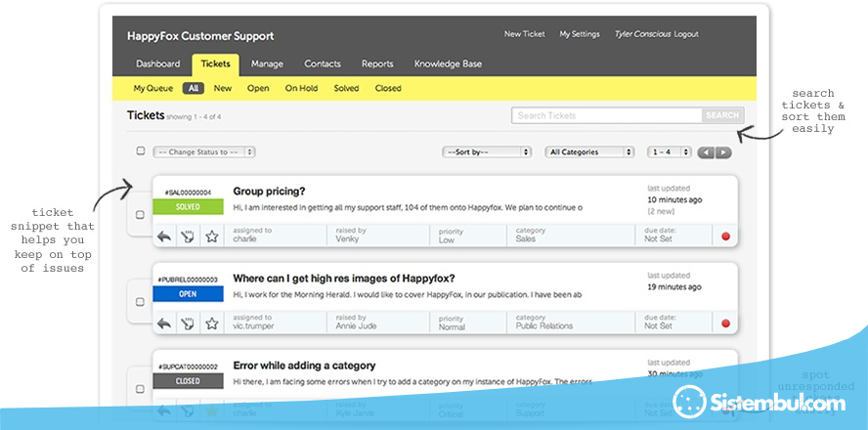Screen dimensions: 868x430
Task: Click ticket ID #PUBREL00000003
Action: (x=188, y=279)
